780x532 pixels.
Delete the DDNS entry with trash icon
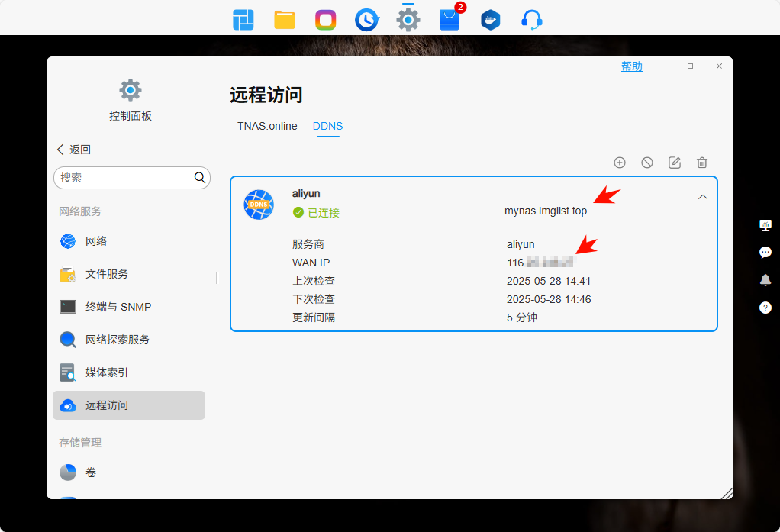(702, 163)
